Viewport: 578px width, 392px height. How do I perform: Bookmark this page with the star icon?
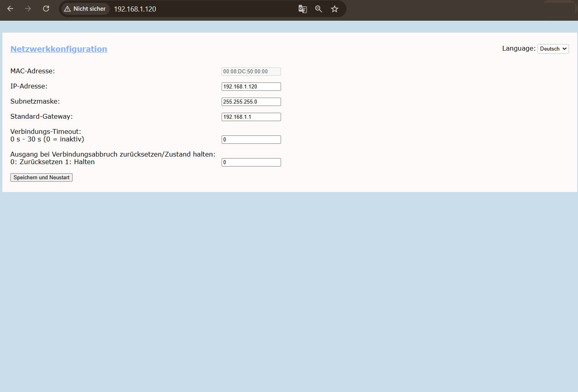tap(334, 9)
